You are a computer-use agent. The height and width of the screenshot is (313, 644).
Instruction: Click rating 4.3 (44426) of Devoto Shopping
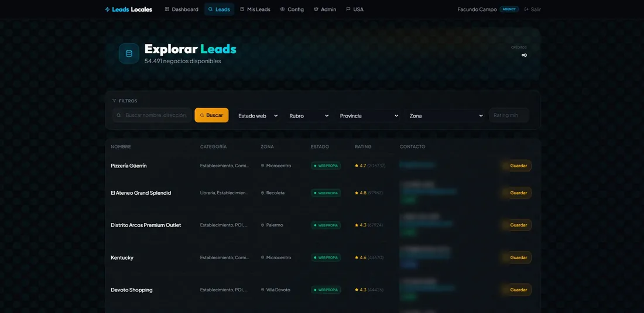pyautogui.click(x=369, y=290)
